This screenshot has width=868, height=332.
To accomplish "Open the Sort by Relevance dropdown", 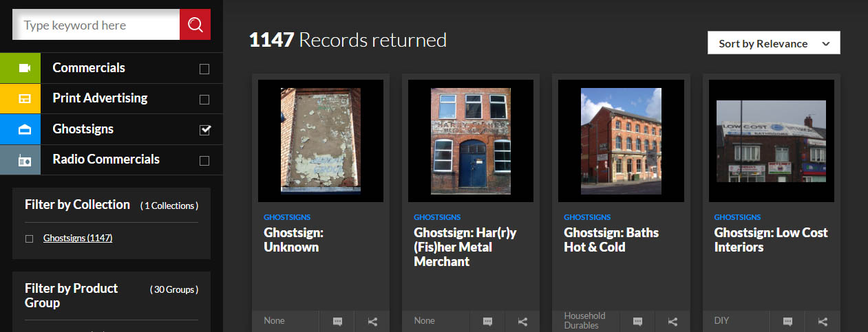I will (774, 43).
